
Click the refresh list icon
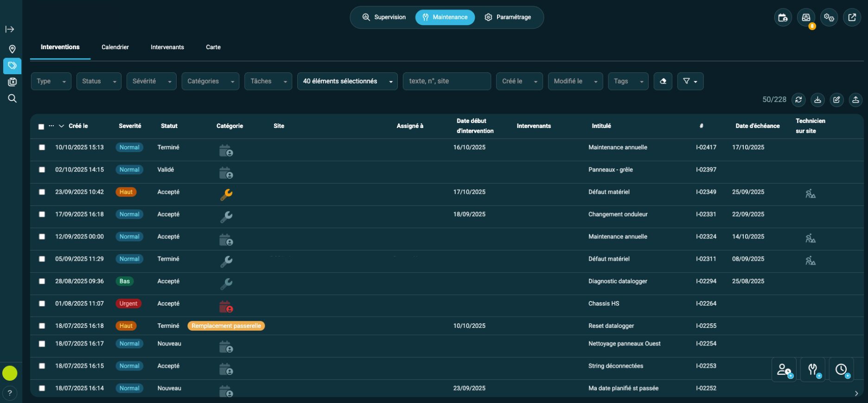tap(798, 100)
